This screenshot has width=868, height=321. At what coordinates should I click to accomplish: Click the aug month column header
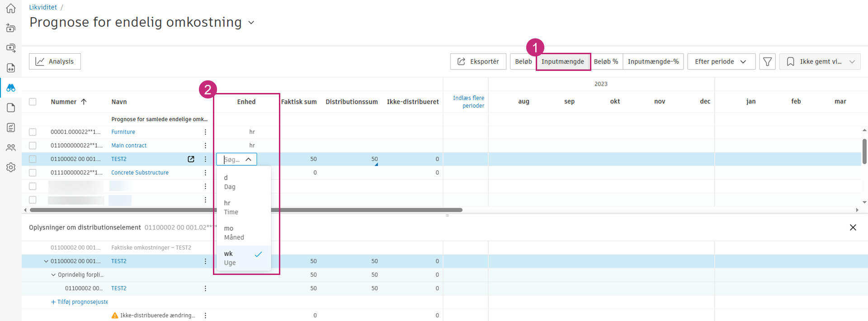[524, 101]
